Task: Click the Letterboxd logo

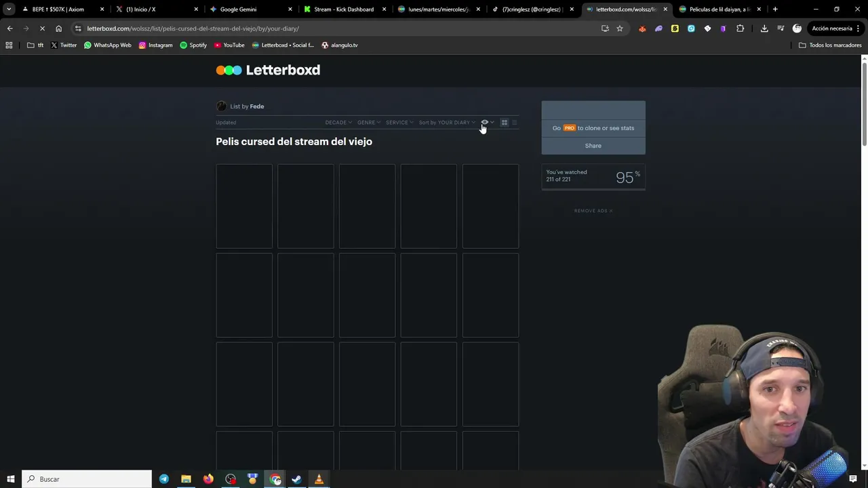Action: 268,70
